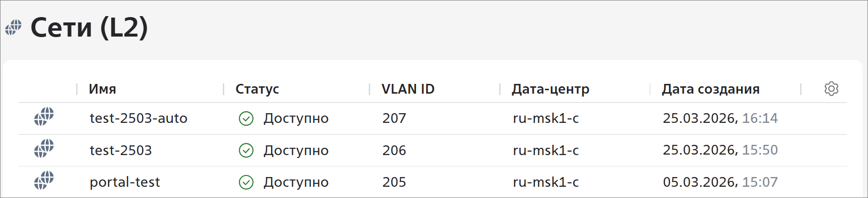Sort by the VLAN ID column header

tap(408, 89)
